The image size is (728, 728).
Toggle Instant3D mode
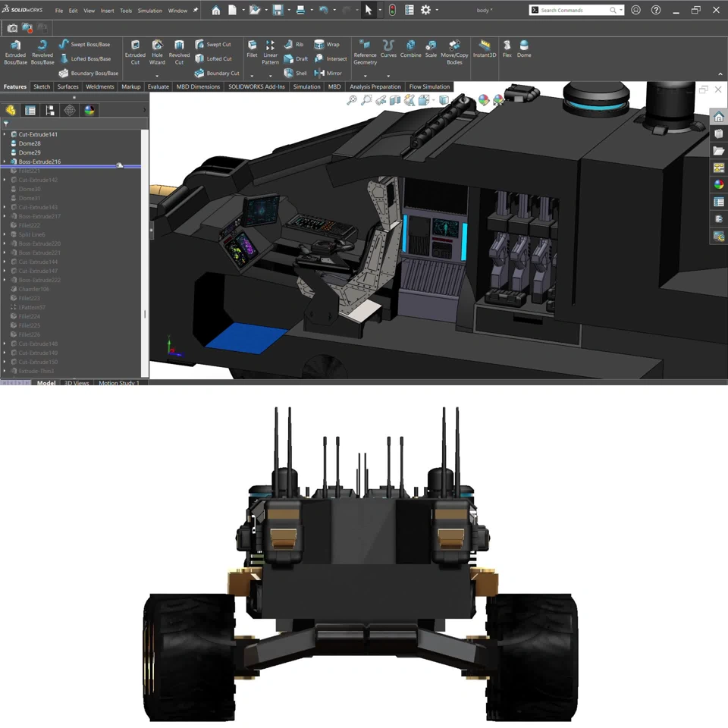485,49
